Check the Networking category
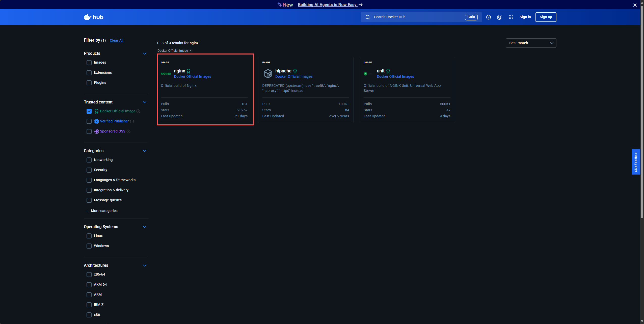Screen dimensions: 644x324 point(89,160)
